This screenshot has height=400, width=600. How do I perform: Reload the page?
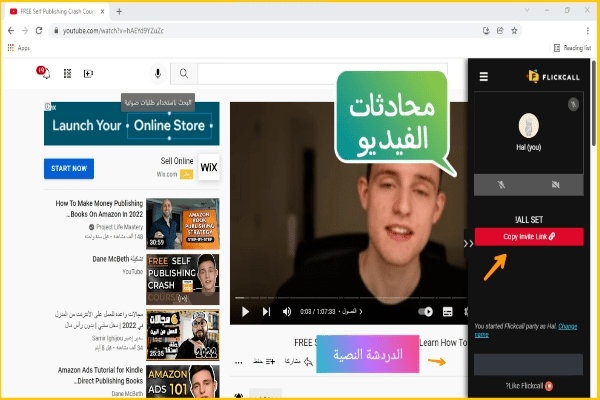39,31
